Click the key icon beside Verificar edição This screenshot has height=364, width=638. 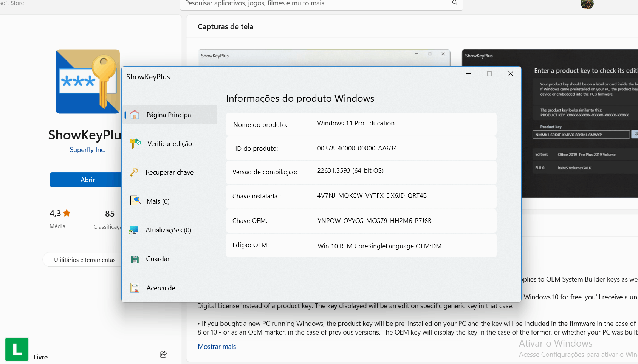135,144
